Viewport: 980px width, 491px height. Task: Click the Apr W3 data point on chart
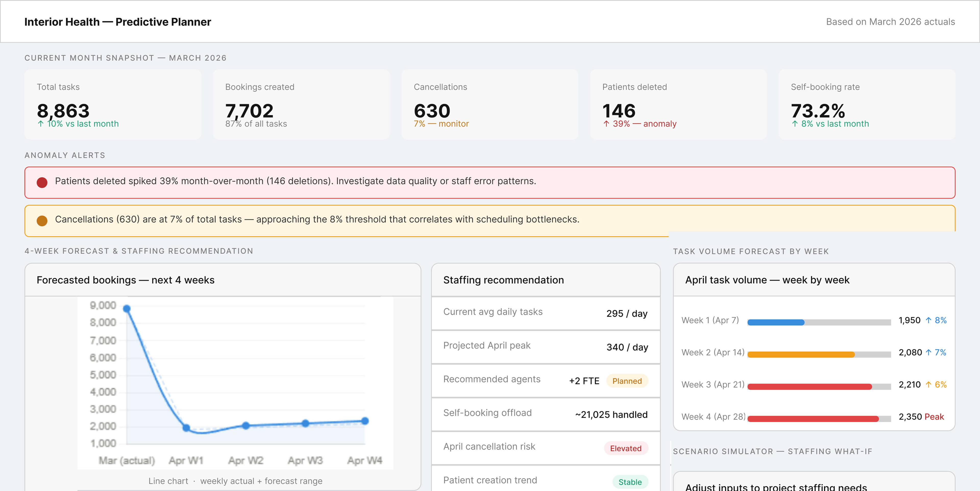coord(305,423)
